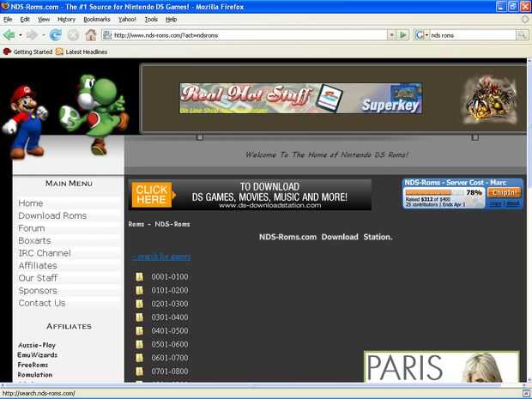Visit Romulation affiliate link

[x=35, y=375]
